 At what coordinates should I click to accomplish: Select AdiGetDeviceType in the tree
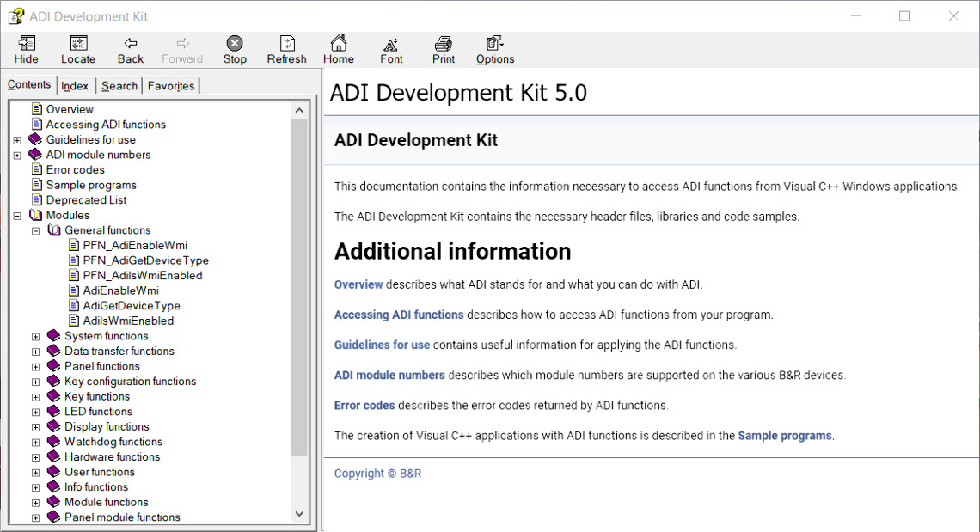pos(132,306)
